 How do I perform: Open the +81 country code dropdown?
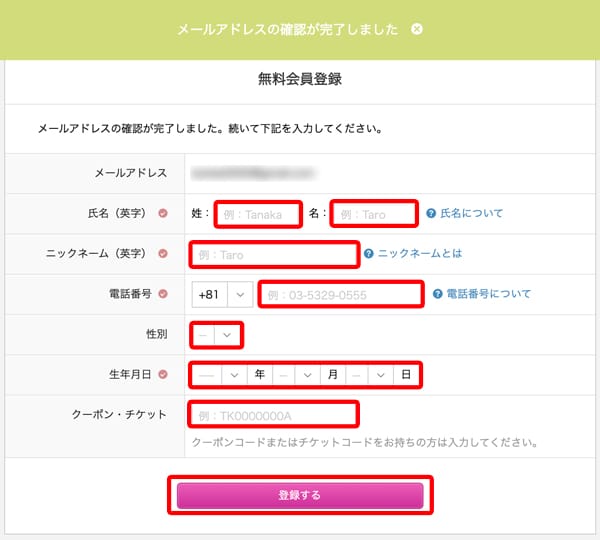(223, 294)
